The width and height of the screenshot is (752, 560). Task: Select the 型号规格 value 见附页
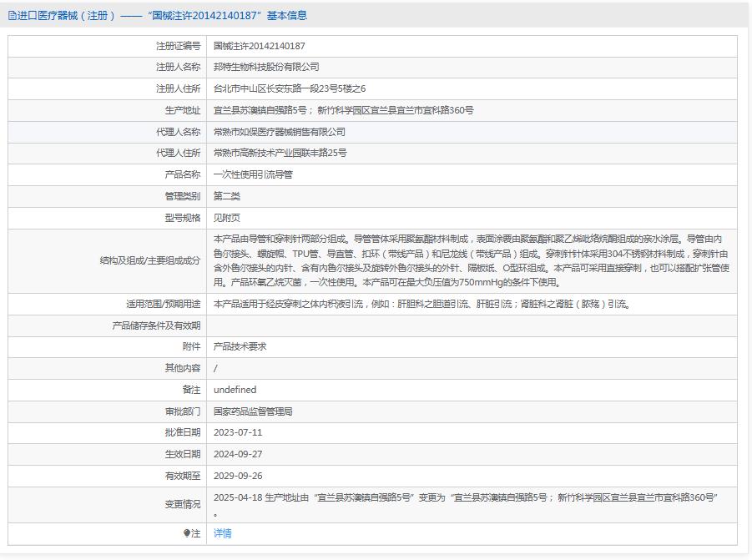click(230, 217)
